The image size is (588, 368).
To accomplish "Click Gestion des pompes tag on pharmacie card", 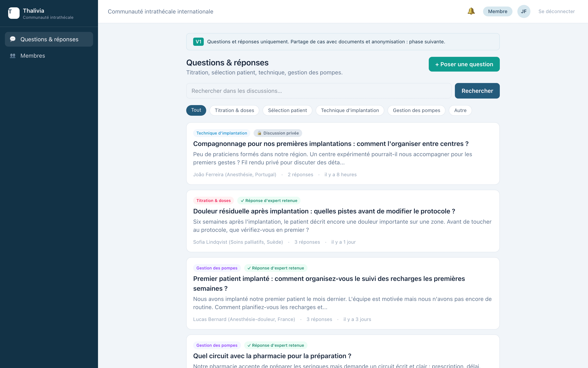I will [217, 345].
